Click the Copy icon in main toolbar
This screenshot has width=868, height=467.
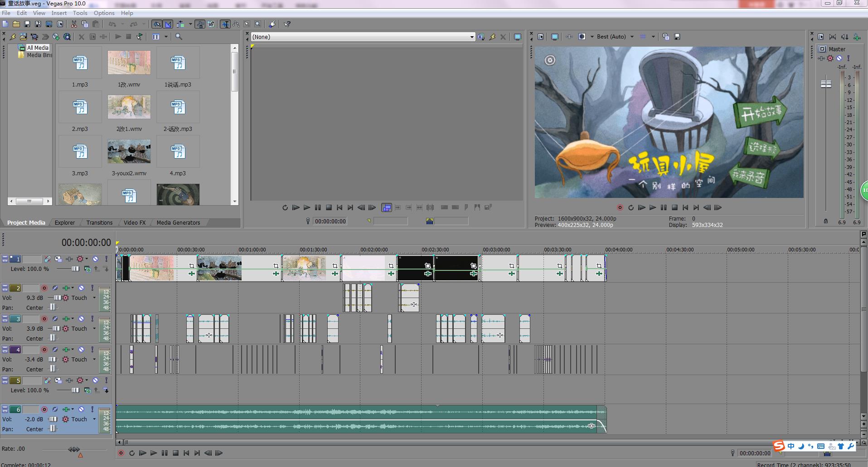85,24
